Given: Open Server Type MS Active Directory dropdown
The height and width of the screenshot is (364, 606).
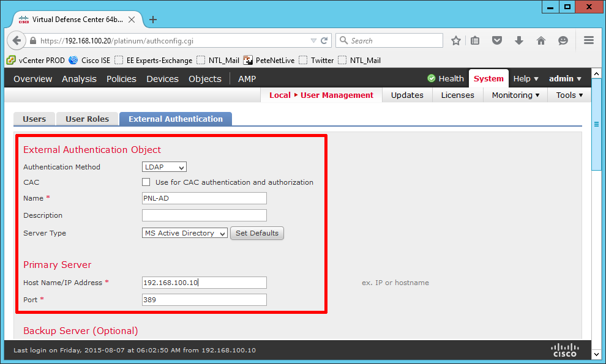Looking at the screenshot, I should pyautogui.click(x=185, y=233).
